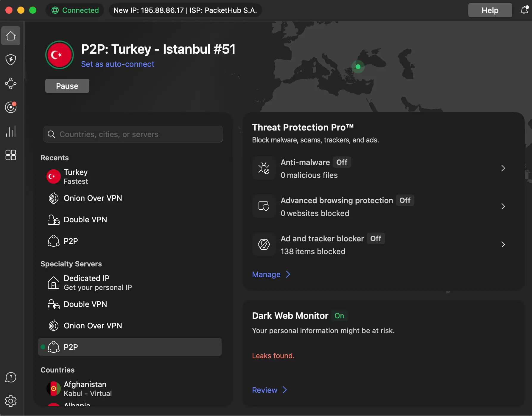Open Threat Protection shield icon in sidebar
This screenshot has height=416, width=532.
coord(11,60)
